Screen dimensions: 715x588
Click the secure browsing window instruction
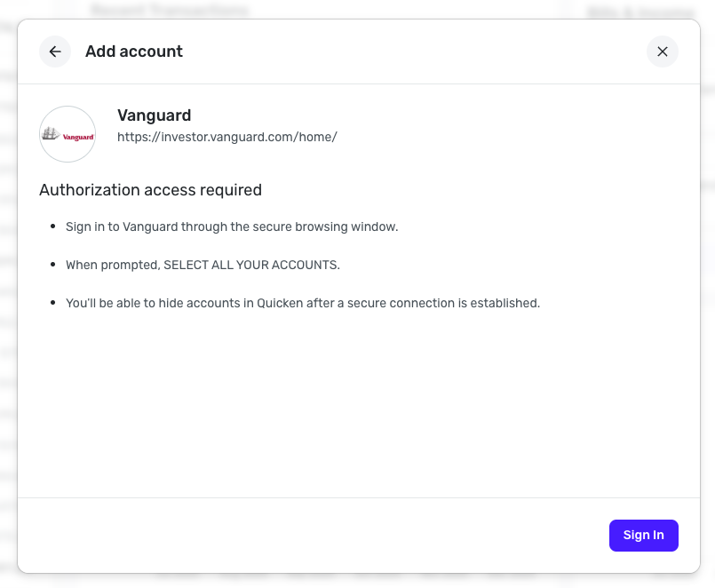(x=232, y=226)
